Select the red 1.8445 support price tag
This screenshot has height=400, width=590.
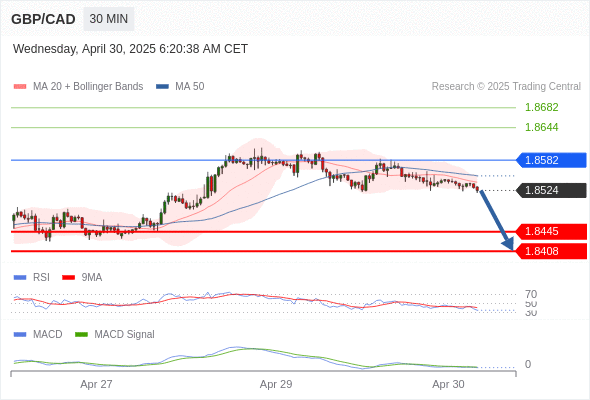[551, 231]
